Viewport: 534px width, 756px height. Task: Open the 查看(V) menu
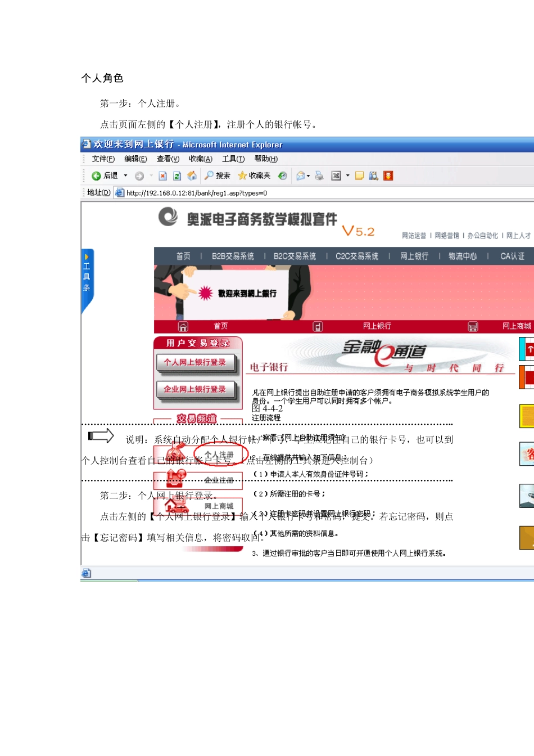coord(168,159)
